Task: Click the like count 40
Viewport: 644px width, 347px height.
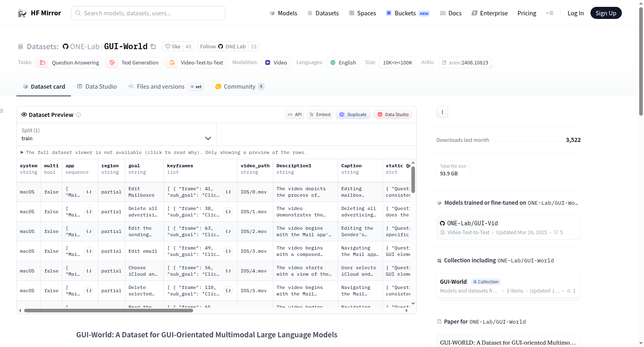Action: 188,47
